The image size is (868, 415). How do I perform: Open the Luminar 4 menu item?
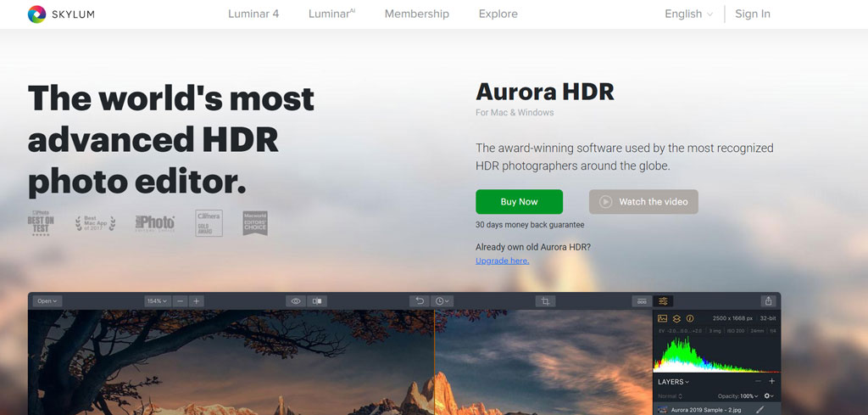253,14
